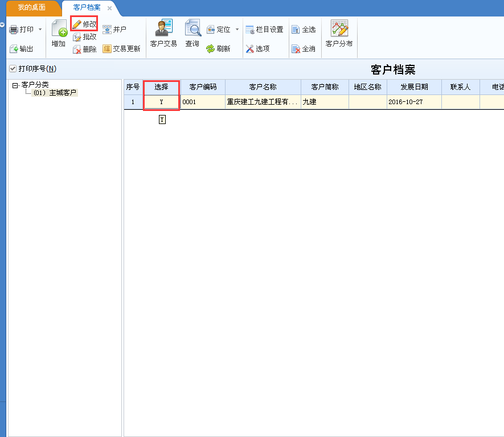Open 客户分布 customer distribution chart
504x437 pixels.
point(339,28)
